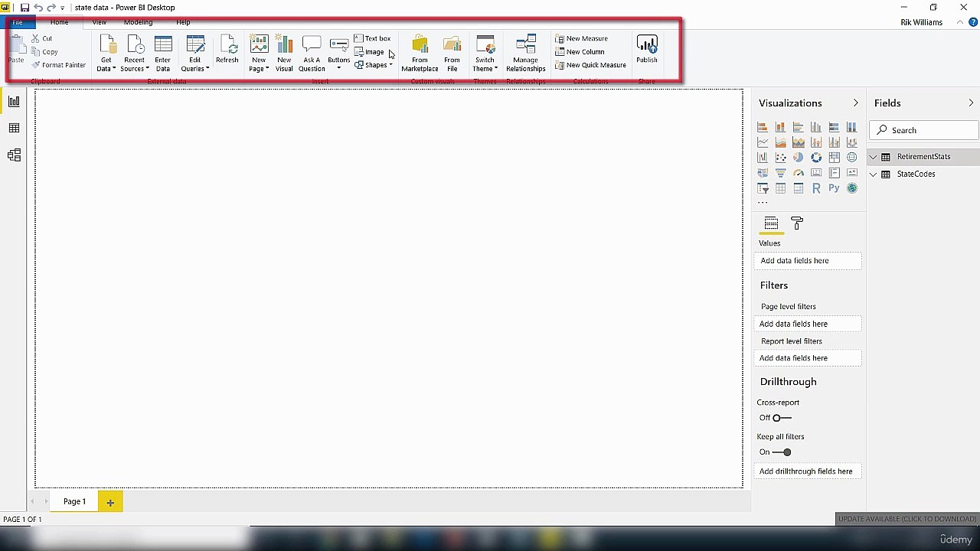980x551 pixels.
Task: Expand the StateCodes table fields
Action: point(873,174)
